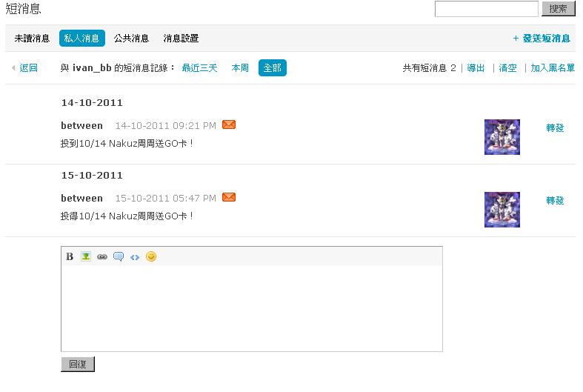
Task: Insert image using editor toolbar icon
Action: (86, 256)
